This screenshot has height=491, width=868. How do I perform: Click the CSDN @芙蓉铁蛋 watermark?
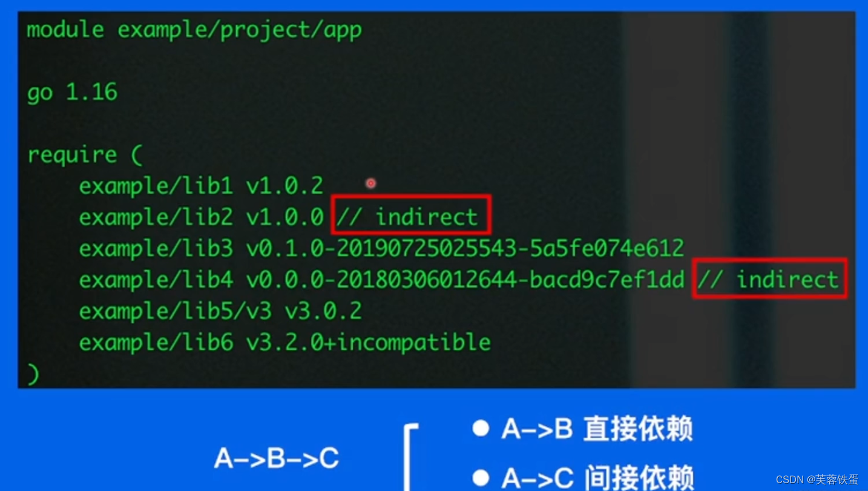click(x=817, y=479)
